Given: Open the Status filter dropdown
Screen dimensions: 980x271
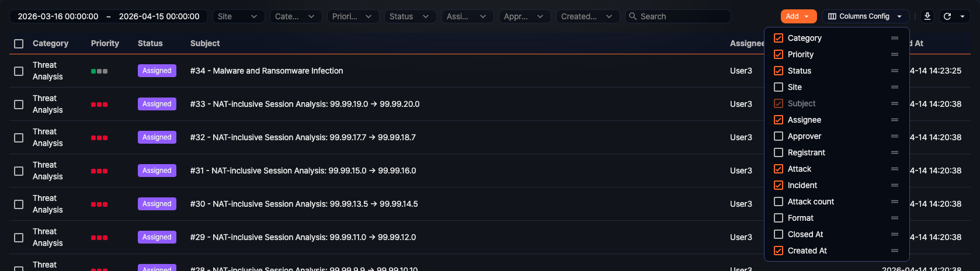Looking at the screenshot, I should [409, 16].
